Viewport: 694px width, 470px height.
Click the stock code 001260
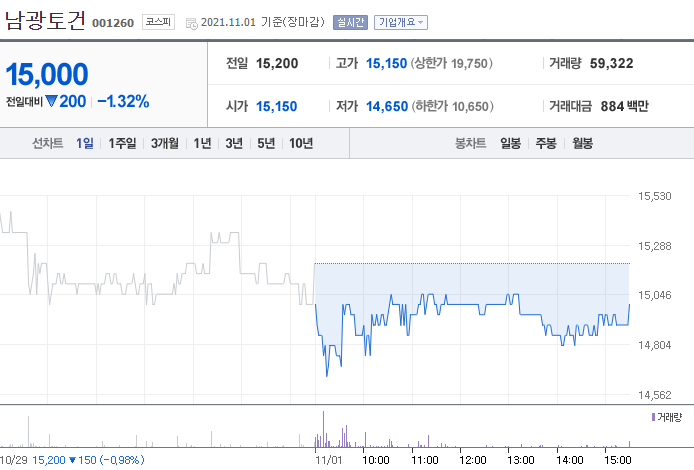[x=113, y=23]
